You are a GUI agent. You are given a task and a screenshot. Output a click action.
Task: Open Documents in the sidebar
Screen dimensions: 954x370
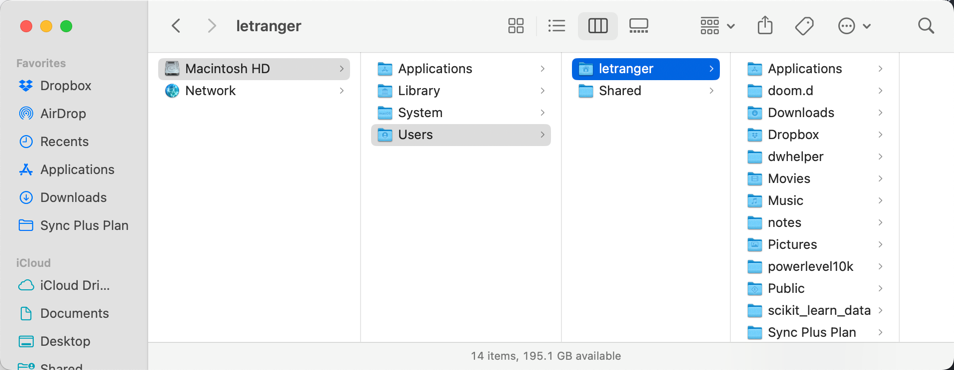(74, 313)
